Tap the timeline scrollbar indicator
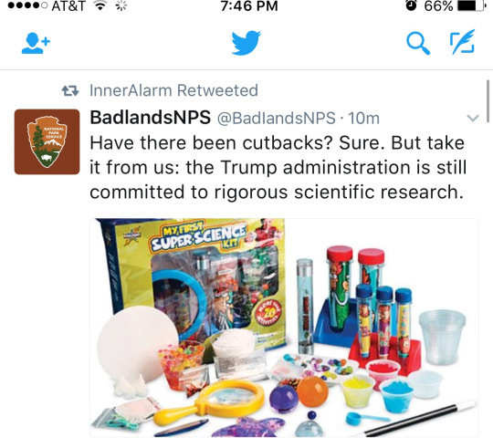493x448 pixels. click(488, 101)
